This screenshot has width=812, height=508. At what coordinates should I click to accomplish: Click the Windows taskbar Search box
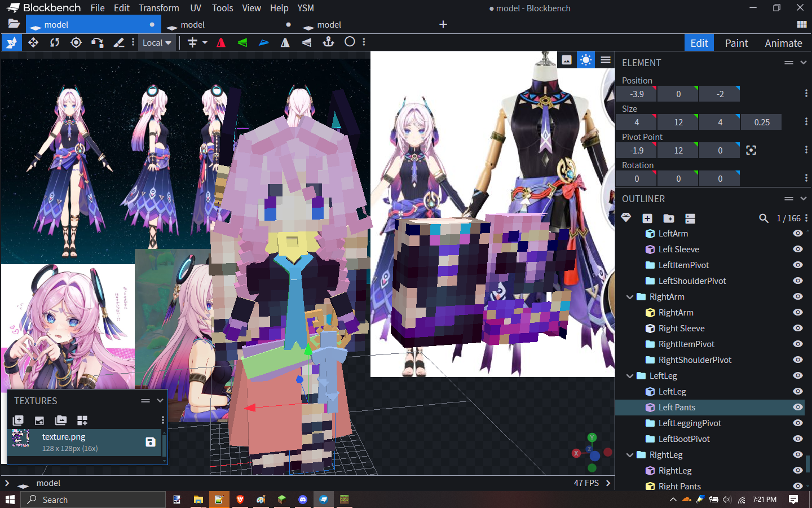point(94,500)
